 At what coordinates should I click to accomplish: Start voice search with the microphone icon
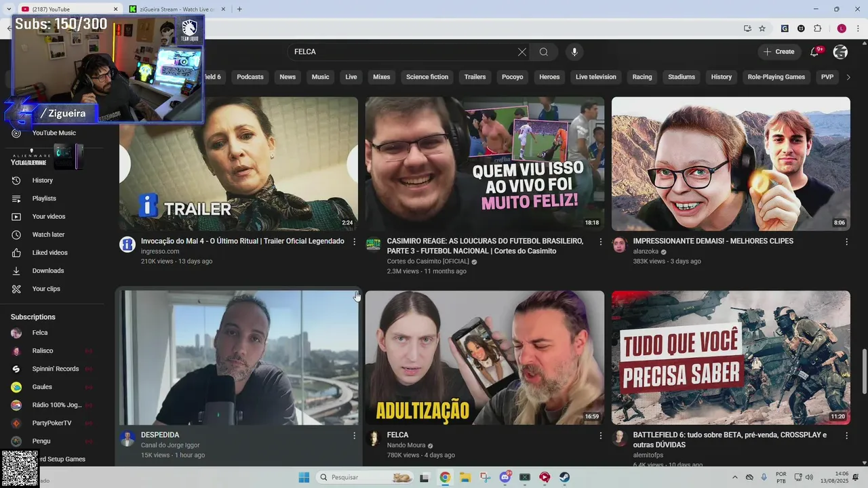tap(574, 52)
